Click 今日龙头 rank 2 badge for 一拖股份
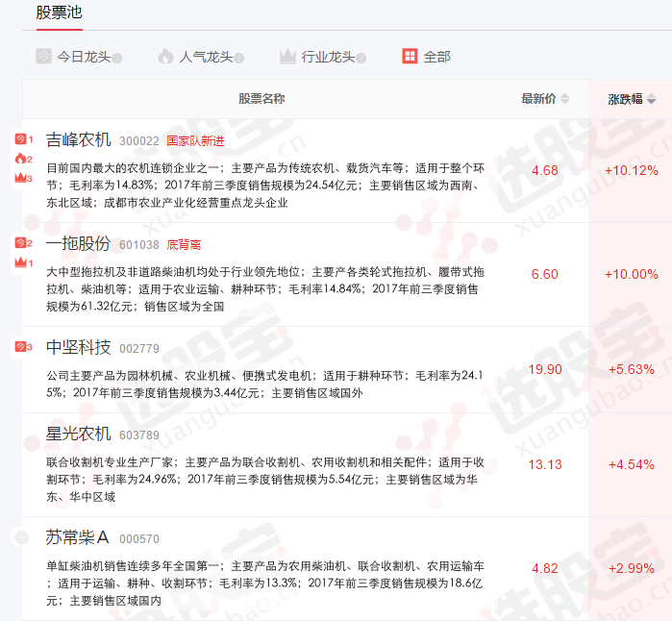The height and width of the screenshot is (621, 672). [x=24, y=243]
